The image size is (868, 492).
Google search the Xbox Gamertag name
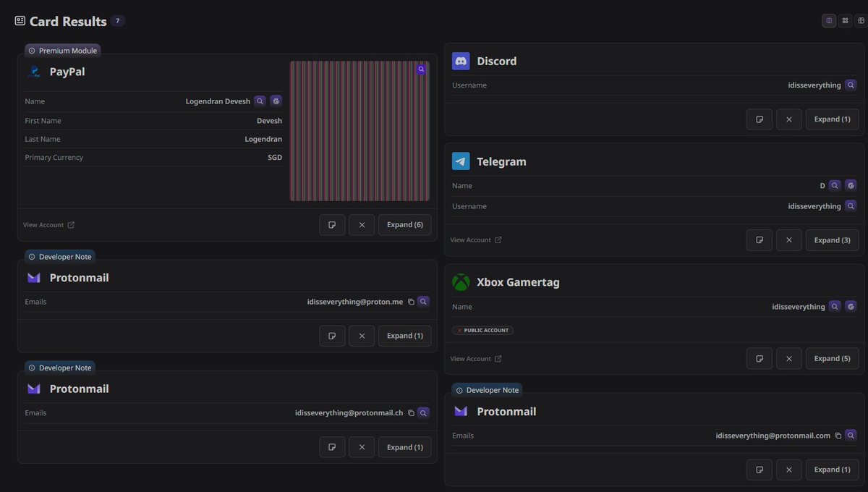(851, 306)
